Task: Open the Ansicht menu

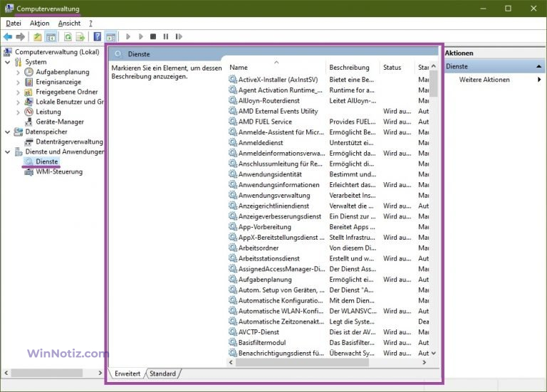Action: [69, 23]
